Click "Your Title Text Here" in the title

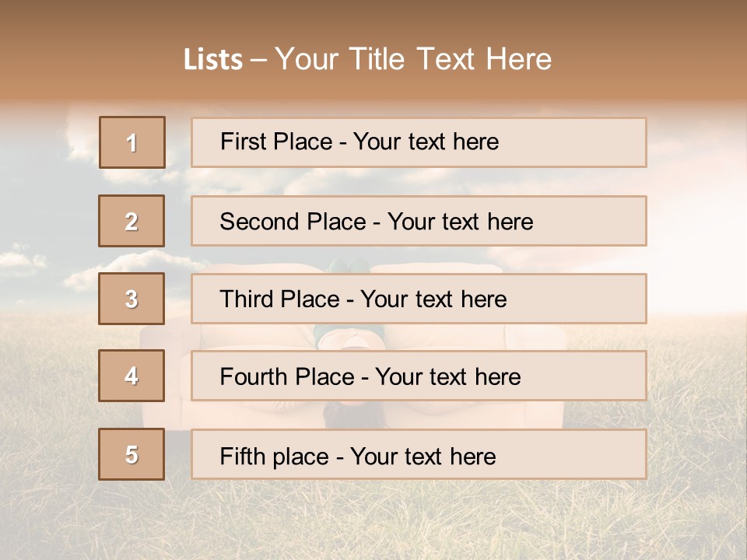click(413, 59)
